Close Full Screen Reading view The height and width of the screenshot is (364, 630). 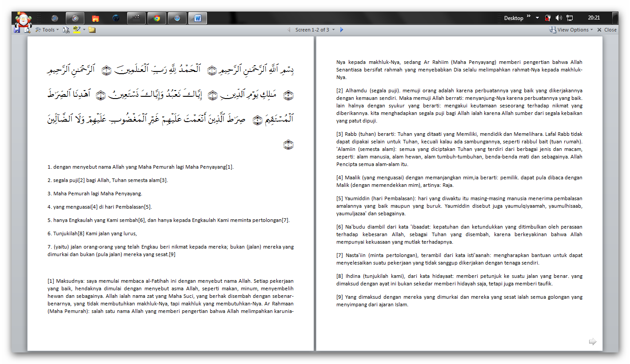(x=607, y=30)
